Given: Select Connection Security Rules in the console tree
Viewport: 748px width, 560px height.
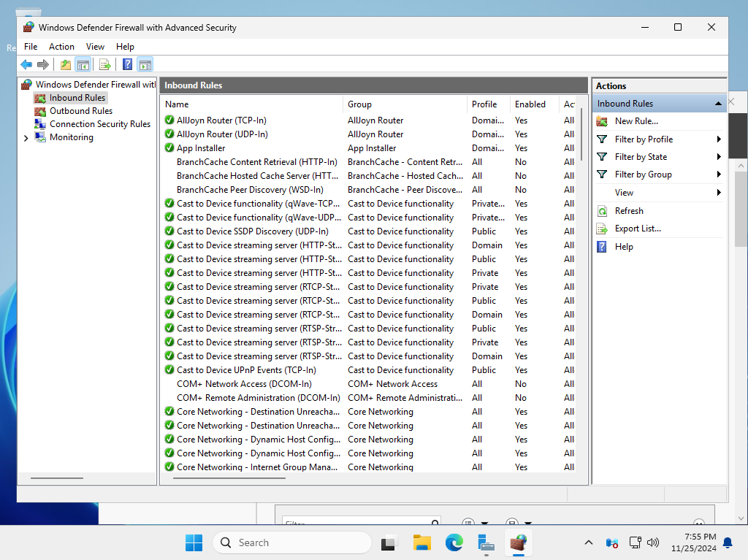Looking at the screenshot, I should point(99,123).
